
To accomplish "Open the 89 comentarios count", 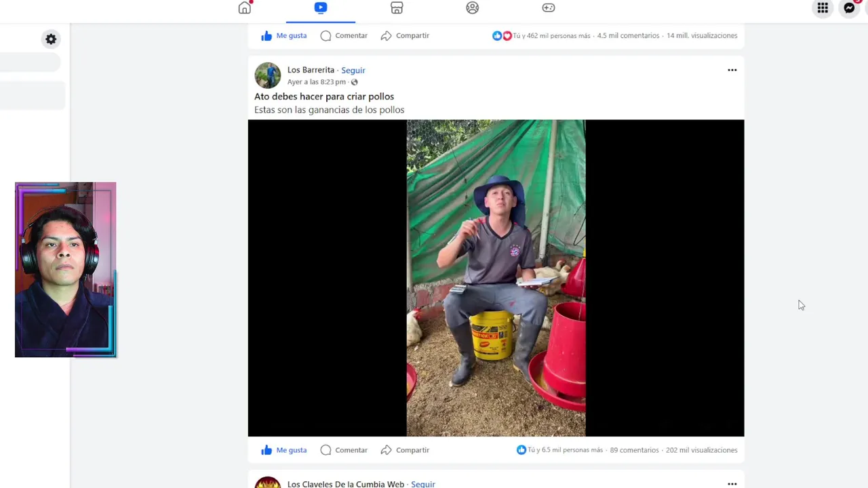I will [x=634, y=450].
